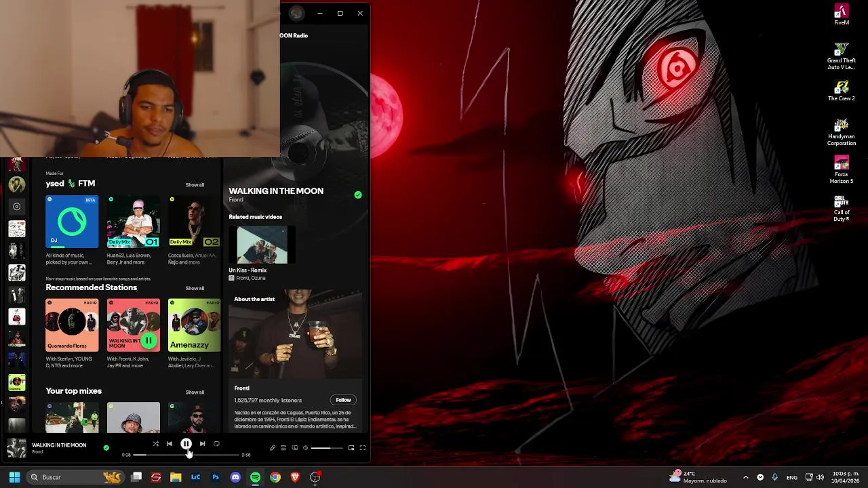Seek in the song progress bar
Image resolution: width=868 pixels, height=488 pixels.
click(x=186, y=455)
